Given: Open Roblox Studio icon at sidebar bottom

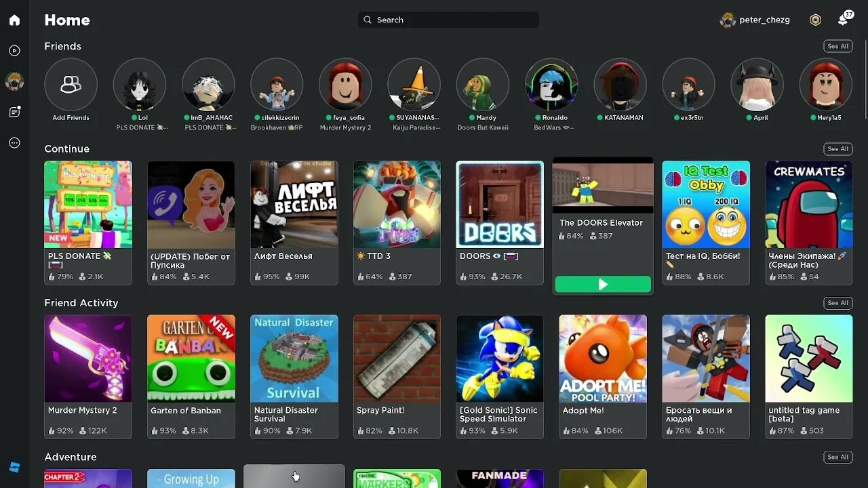Looking at the screenshot, I should [14, 468].
